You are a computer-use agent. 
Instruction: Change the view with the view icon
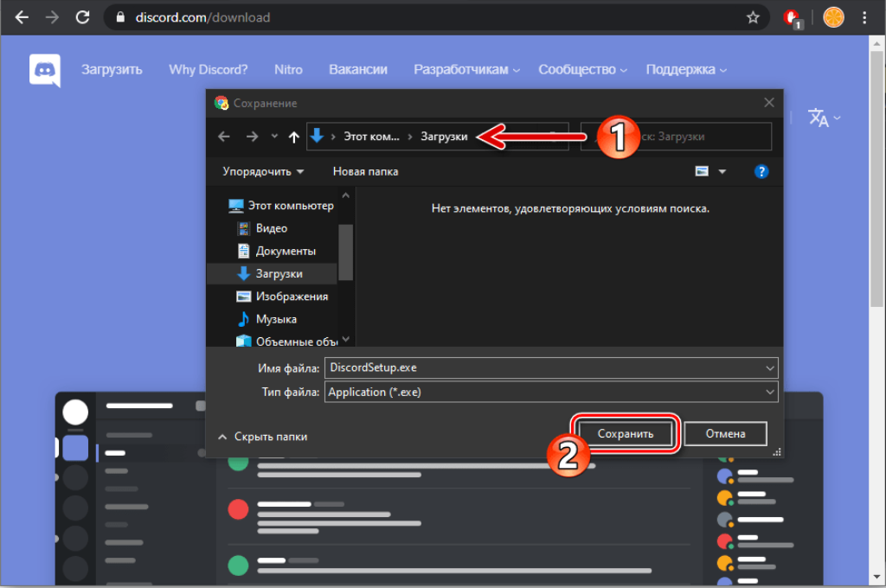coord(702,171)
